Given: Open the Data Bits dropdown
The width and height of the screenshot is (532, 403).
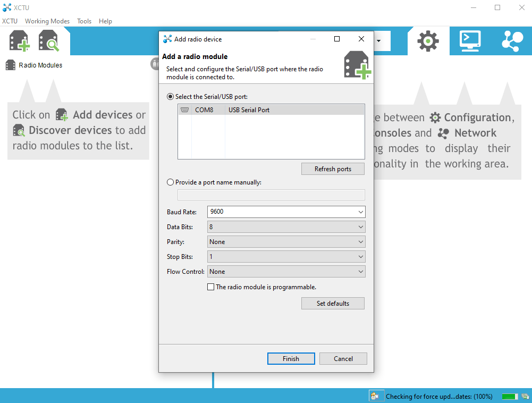Looking at the screenshot, I should pos(286,227).
